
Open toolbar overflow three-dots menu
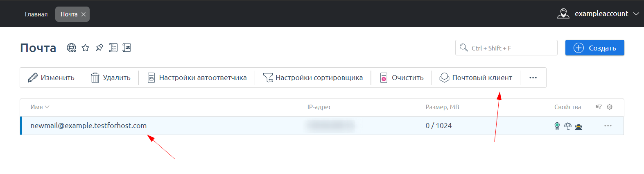[x=533, y=78]
